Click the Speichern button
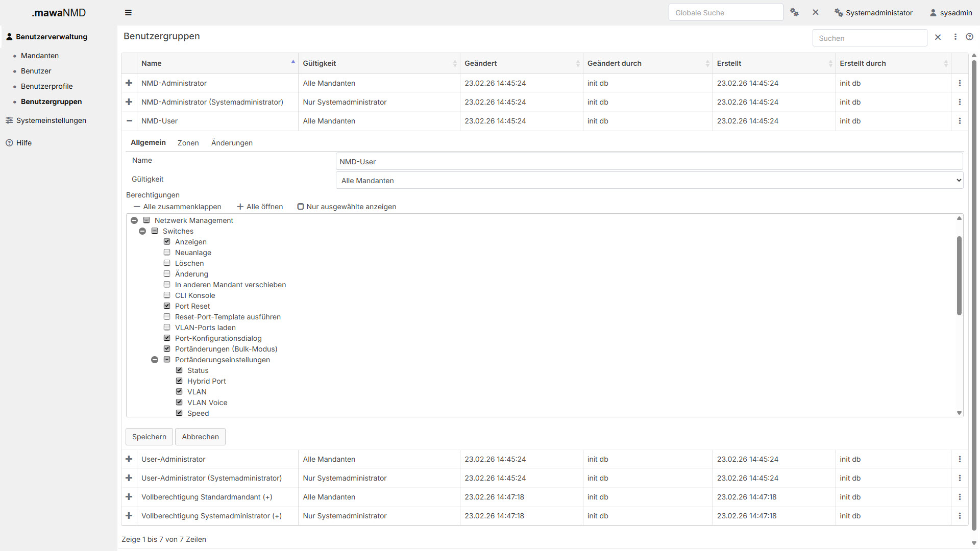This screenshot has height=551, width=980. coord(149,437)
